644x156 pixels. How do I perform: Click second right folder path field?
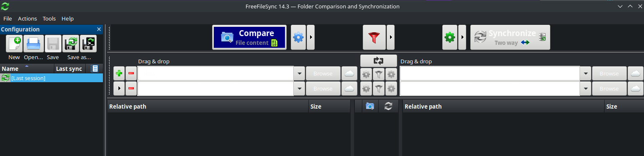click(x=490, y=88)
